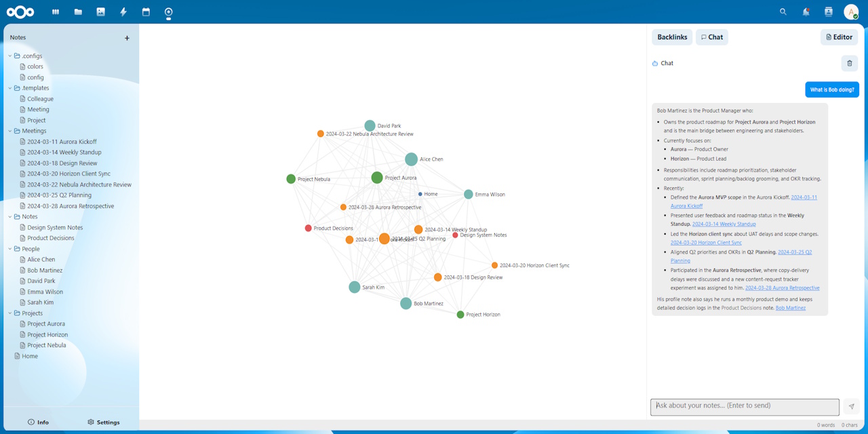
Task: Collapse the Projects folder
Action: (x=10, y=313)
